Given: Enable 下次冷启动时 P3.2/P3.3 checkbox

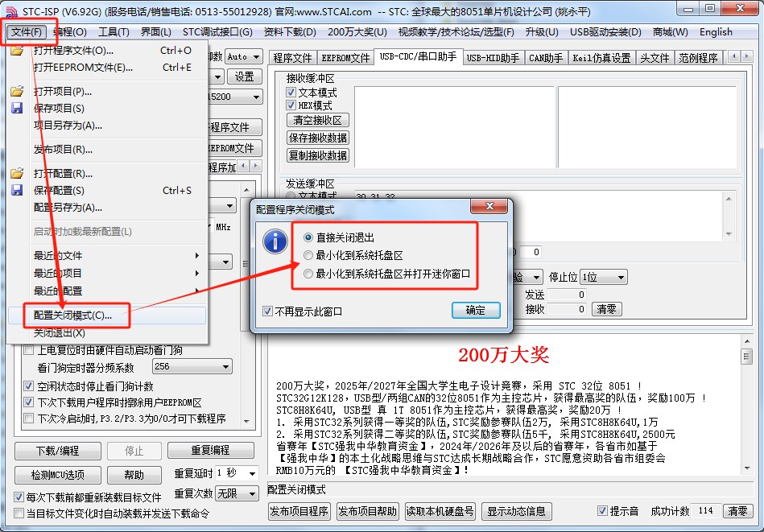Looking at the screenshot, I should pos(29,419).
